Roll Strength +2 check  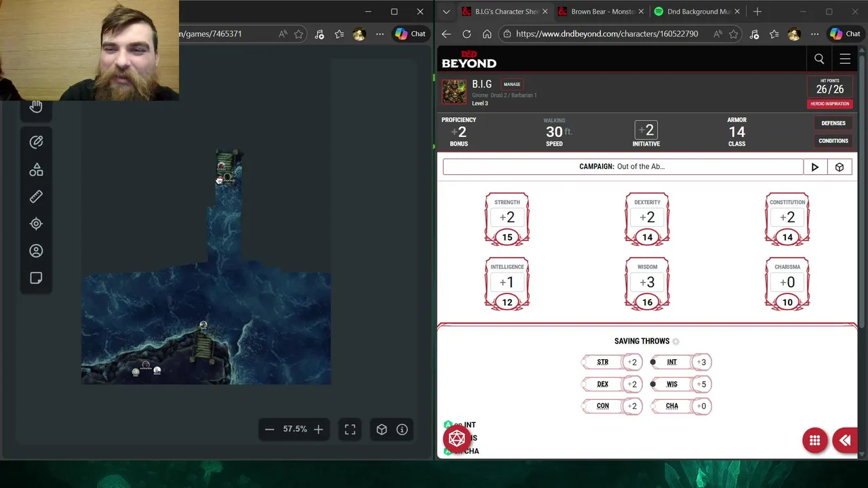[507, 218]
